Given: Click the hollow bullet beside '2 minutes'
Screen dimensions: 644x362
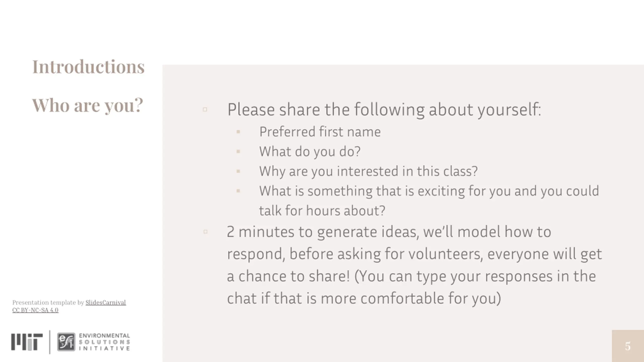Looking at the screenshot, I should pyautogui.click(x=205, y=232).
